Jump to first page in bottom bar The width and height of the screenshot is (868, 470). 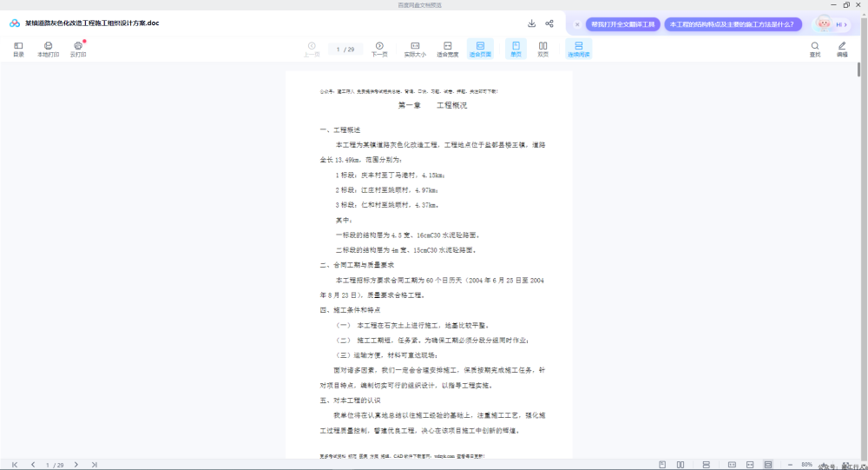pyautogui.click(x=15, y=465)
